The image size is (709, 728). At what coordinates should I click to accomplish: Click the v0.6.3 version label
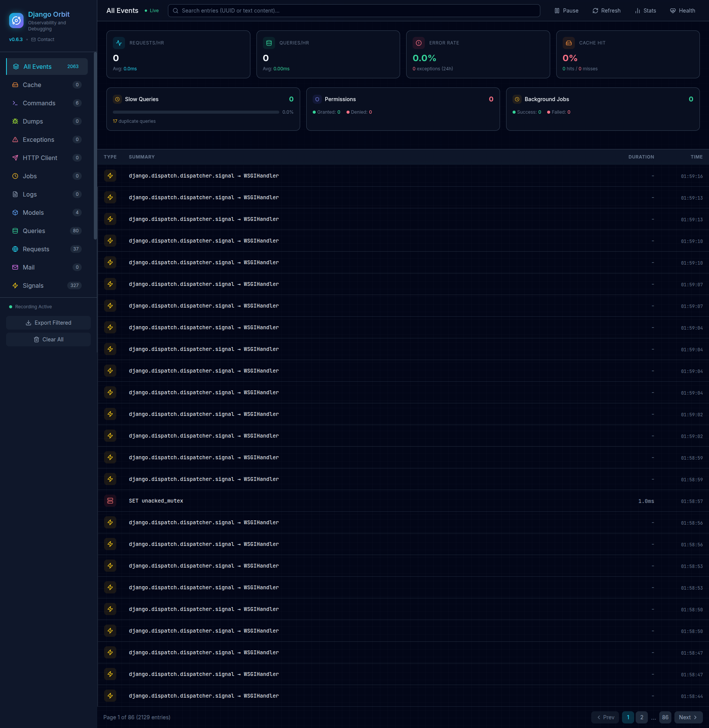click(x=16, y=40)
